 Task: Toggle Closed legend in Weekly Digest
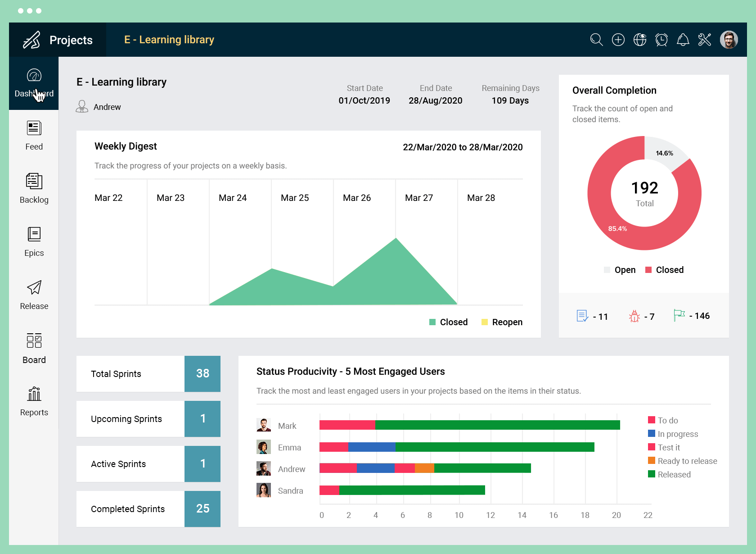(449, 322)
